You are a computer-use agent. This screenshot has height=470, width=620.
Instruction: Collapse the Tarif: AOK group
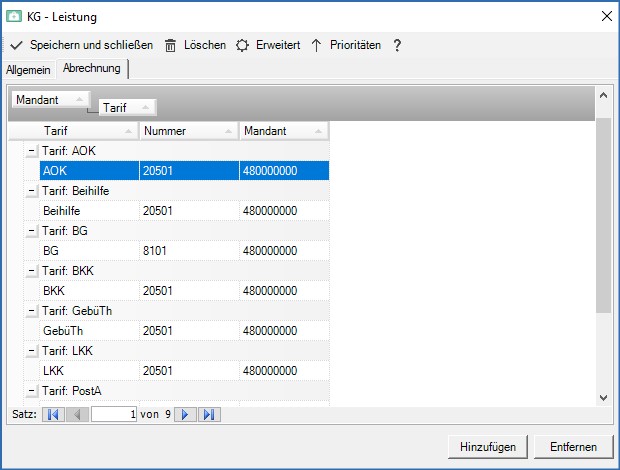31,150
